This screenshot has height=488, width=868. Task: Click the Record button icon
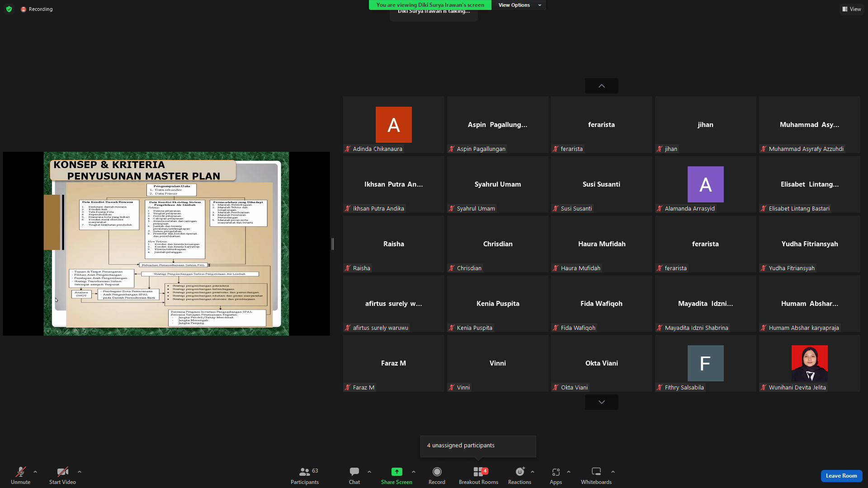pyautogui.click(x=437, y=472)
